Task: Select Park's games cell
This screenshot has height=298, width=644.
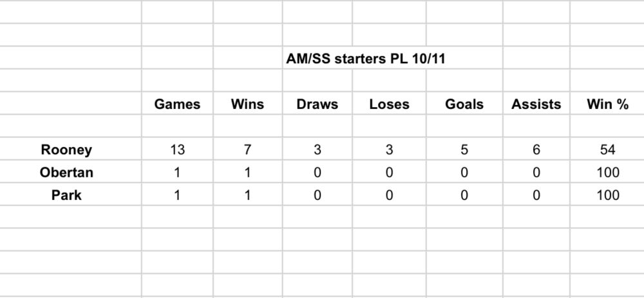Action: pos(178,194)
